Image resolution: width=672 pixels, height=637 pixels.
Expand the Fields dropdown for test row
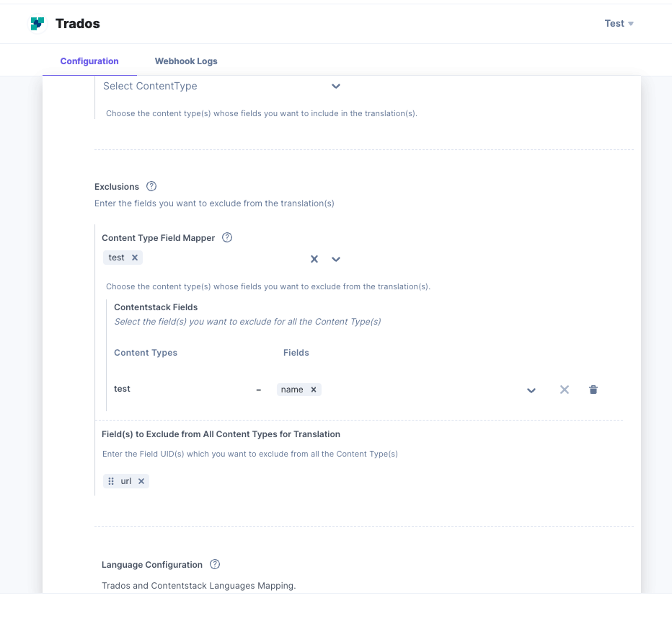click(531, 390)
